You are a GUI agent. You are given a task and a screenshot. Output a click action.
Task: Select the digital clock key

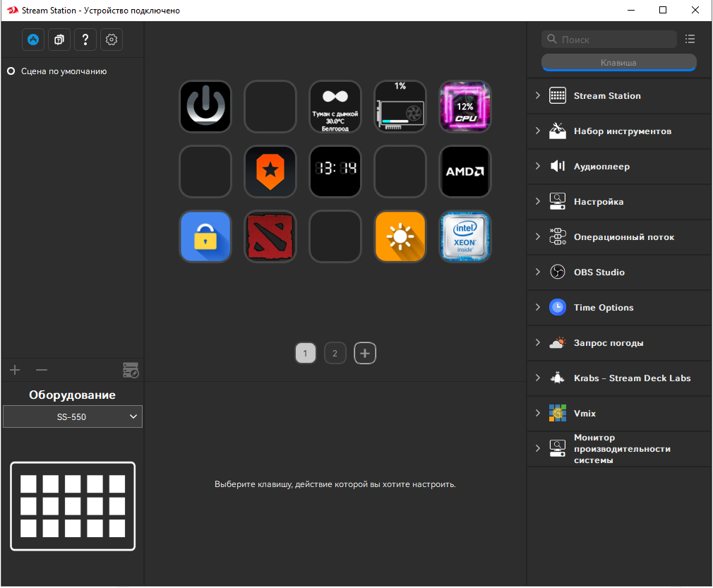pos(335,172)
